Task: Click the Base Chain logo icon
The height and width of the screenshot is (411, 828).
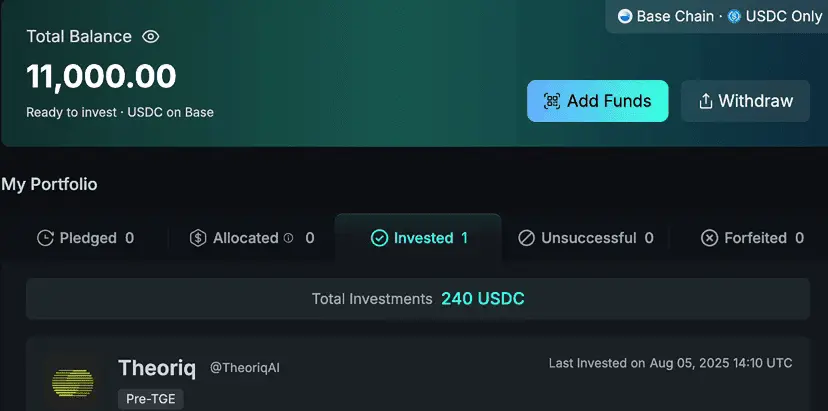Action: click(x=625, y=16)
